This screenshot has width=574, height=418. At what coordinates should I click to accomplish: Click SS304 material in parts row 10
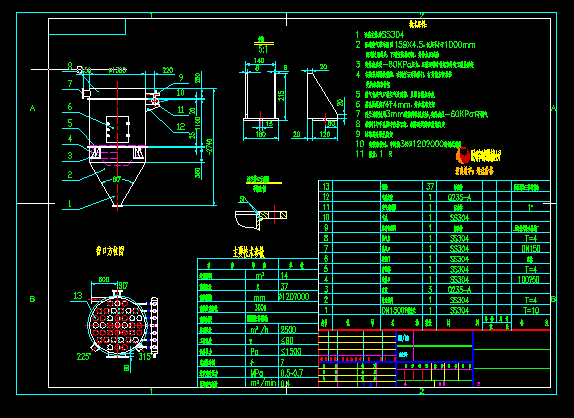[x=459, y=218]
